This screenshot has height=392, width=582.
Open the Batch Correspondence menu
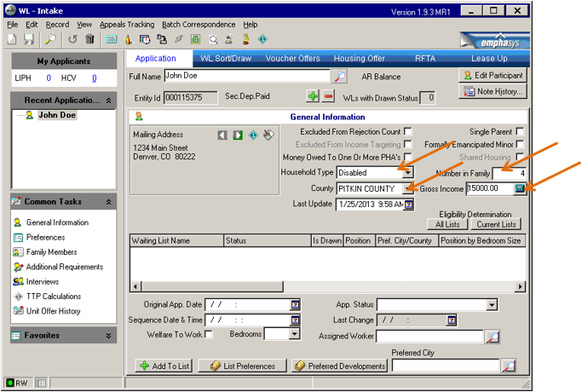tap(199, 25)
